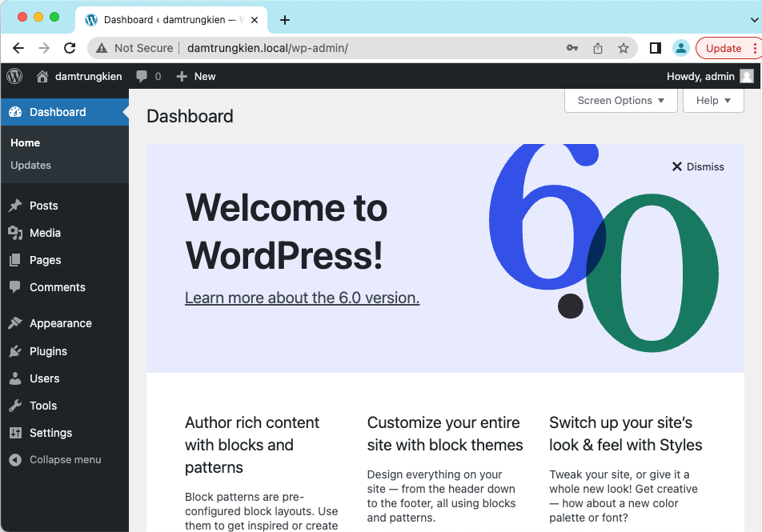Open the Howdy, admin account menu
The width and height of the screenshot is (762, 532).
(x=709, y=76)
